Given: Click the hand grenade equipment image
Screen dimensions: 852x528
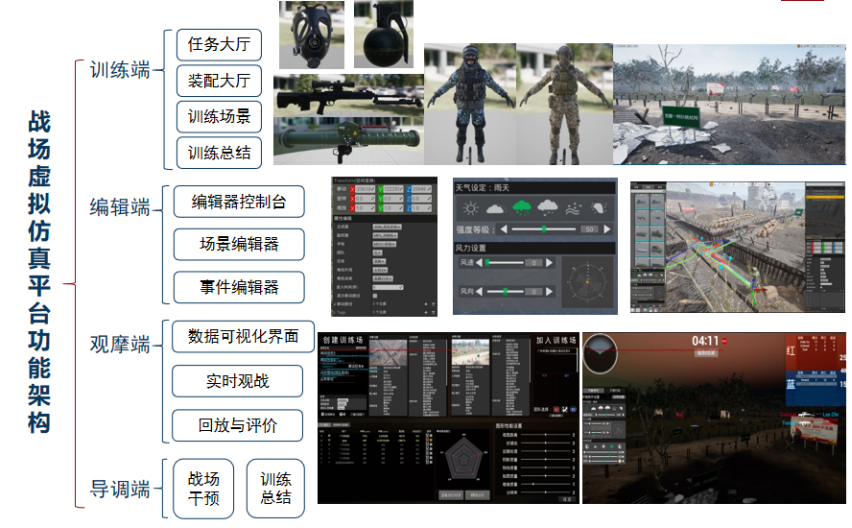Looking at the screenshot, I should coord(382,35).
